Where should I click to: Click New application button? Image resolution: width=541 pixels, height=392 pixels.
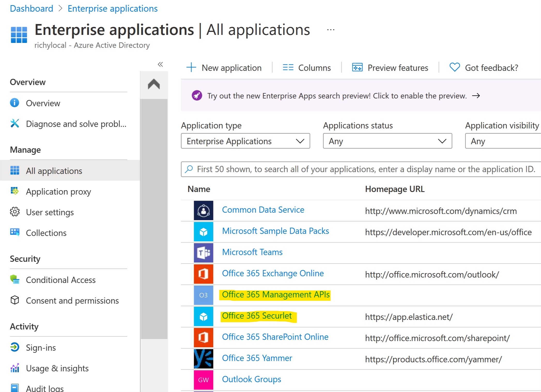tap(224, 68)
